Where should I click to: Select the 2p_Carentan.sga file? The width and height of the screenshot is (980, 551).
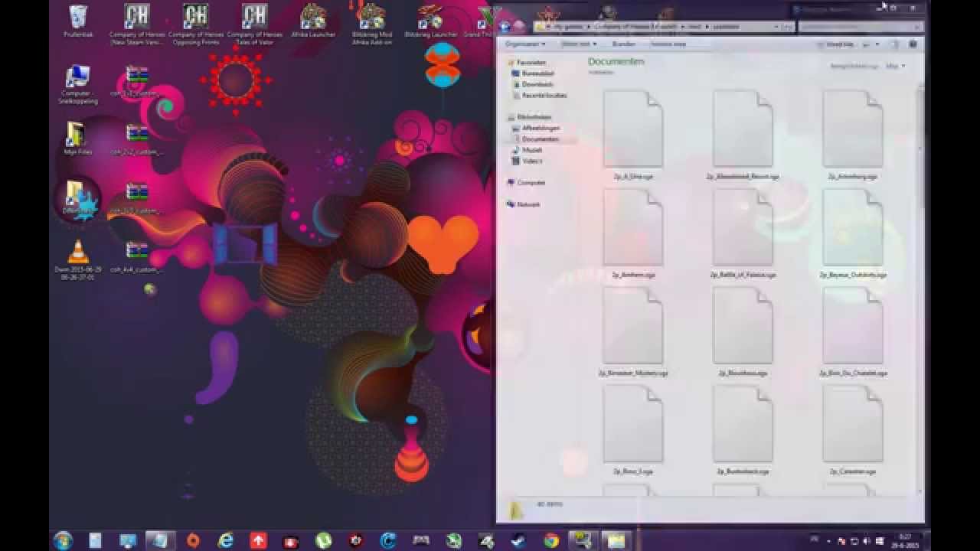click(853, 431)
